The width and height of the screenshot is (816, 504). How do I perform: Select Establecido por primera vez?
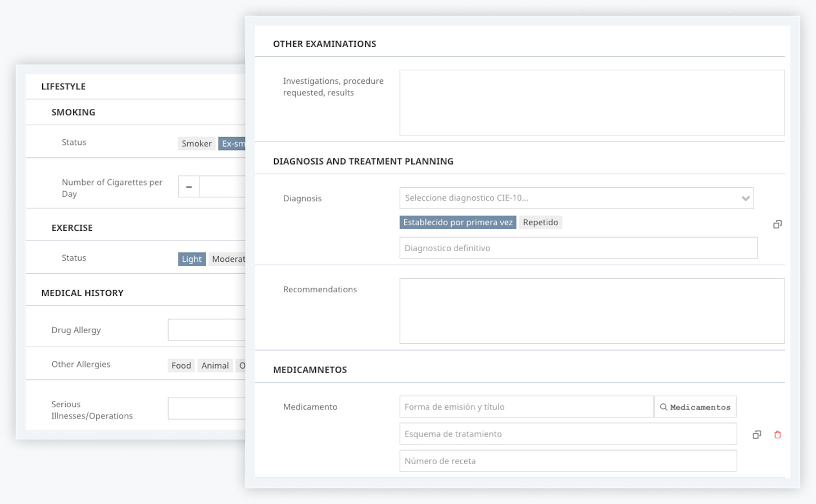pos(457,222)
